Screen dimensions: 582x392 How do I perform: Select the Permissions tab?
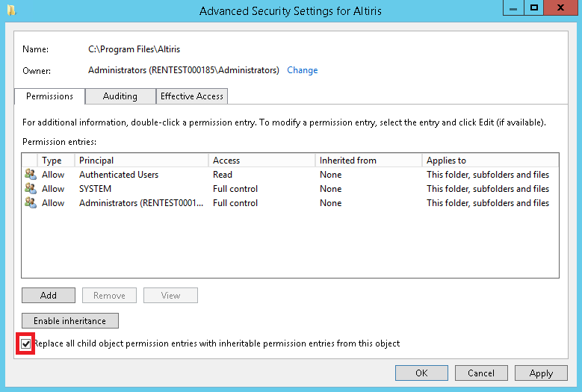49,96
